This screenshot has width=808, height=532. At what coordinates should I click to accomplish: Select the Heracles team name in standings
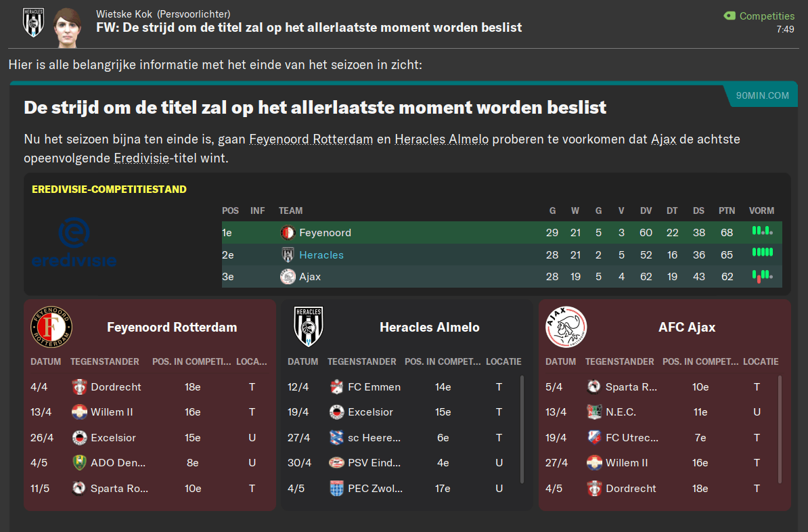321,255
